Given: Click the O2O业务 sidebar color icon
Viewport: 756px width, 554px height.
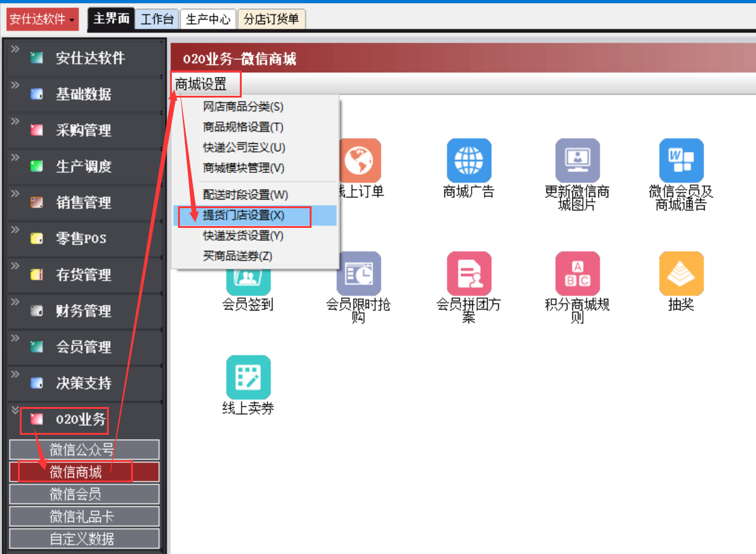Looking at the screenshot, I should pyautogui.click(x=37, y=419).
